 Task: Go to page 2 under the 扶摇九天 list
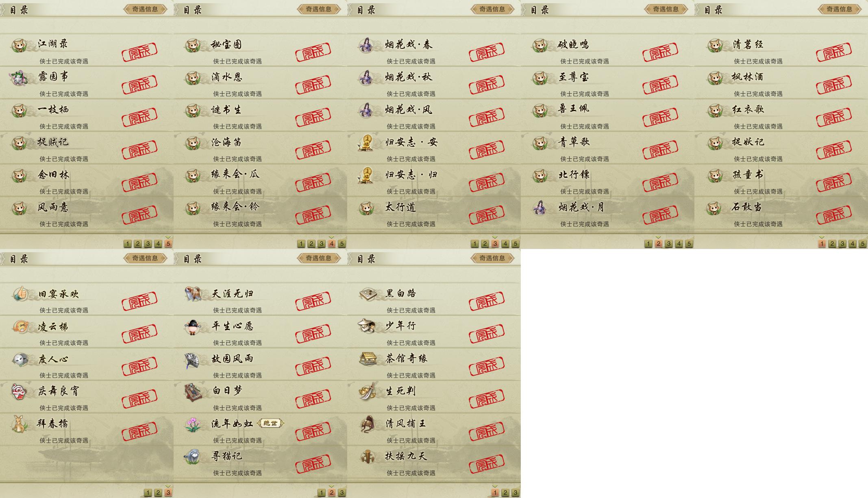coord(505,493)
